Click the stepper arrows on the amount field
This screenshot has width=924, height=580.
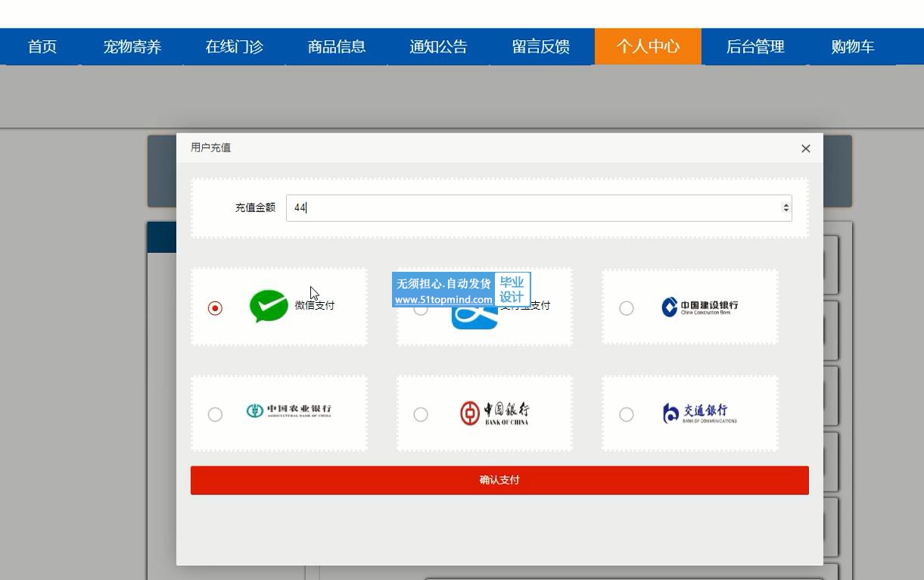(786, 207)
